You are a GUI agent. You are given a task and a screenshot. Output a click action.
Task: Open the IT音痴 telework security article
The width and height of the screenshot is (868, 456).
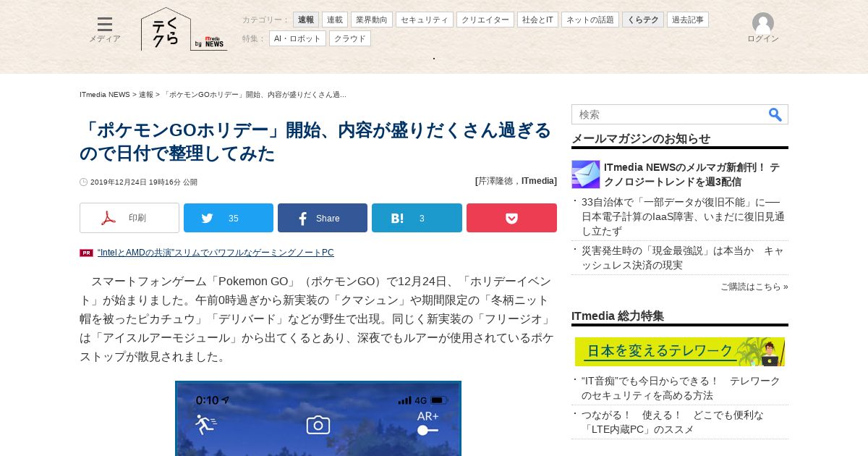[681, 388]
